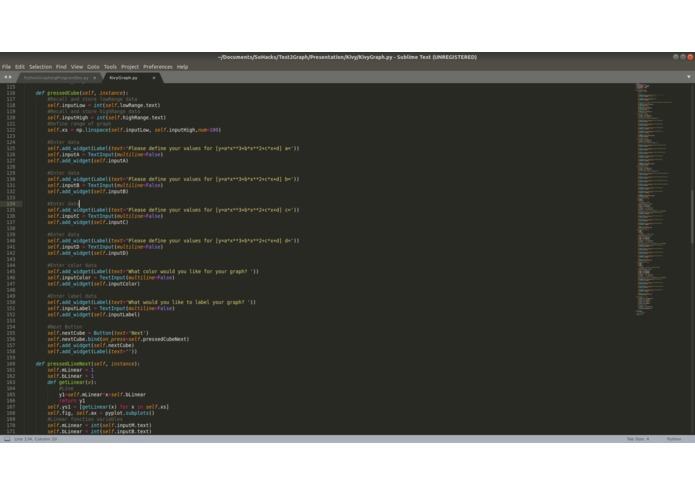Open the Find menu
The image size is (695, 494).
pyautogui.click(x=61, y=67)
